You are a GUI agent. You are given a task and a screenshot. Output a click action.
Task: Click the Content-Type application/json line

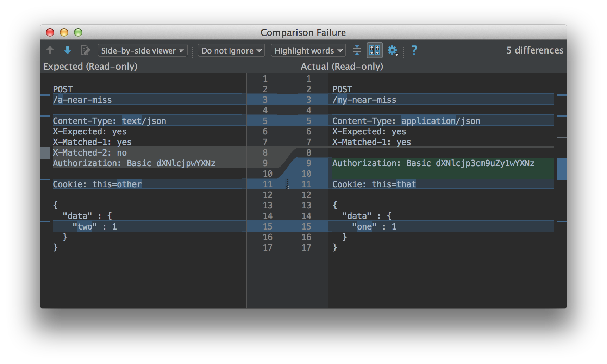pos(406,121)
